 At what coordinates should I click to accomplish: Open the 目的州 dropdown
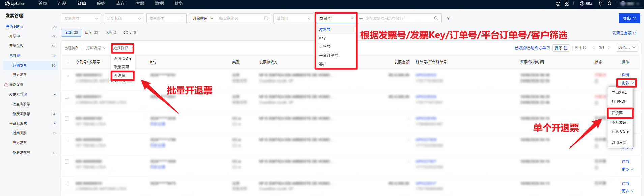pyautogui.click(x=294, y=18)
